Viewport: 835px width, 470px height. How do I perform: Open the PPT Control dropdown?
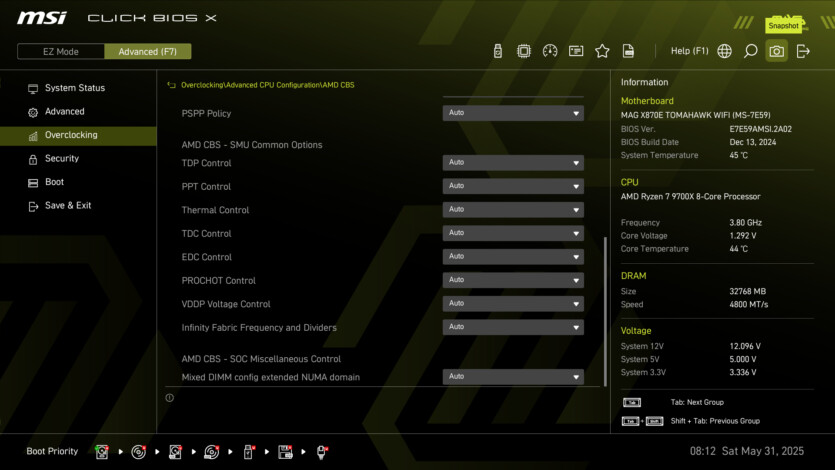[513, 186]
